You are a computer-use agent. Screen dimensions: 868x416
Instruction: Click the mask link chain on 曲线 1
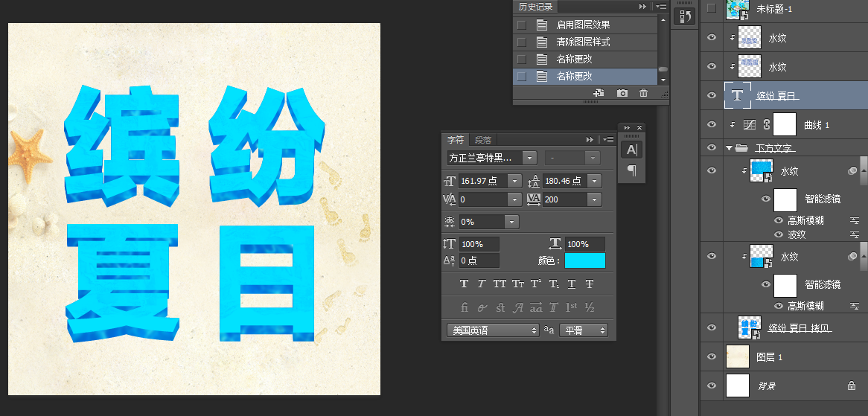pos(767,125)
